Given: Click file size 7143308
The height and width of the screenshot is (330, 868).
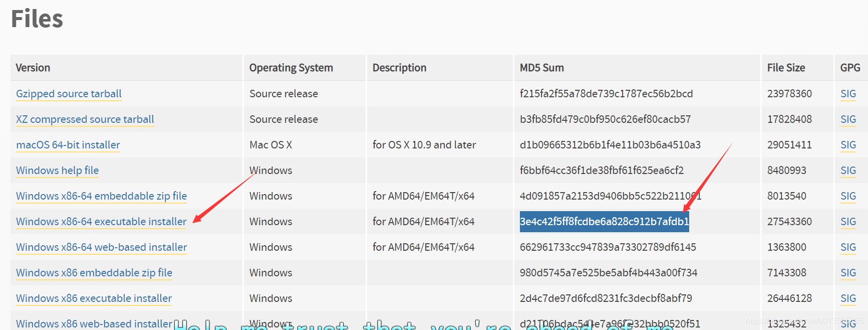Looking at the screenshot, I should coord(787,273).
